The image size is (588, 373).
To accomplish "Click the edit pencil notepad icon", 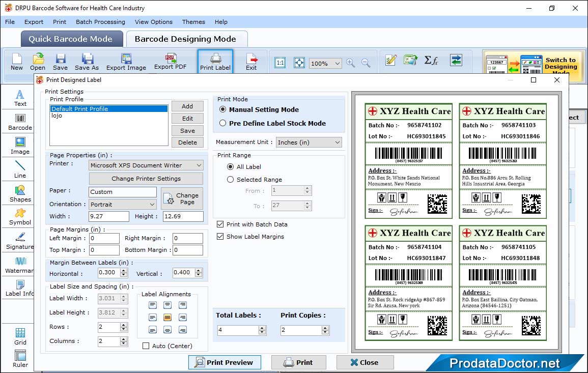I will [x=391, y=60].
